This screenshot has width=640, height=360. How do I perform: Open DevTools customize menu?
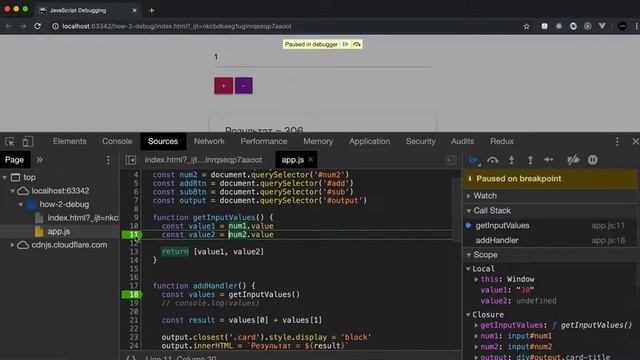point(617,142)
